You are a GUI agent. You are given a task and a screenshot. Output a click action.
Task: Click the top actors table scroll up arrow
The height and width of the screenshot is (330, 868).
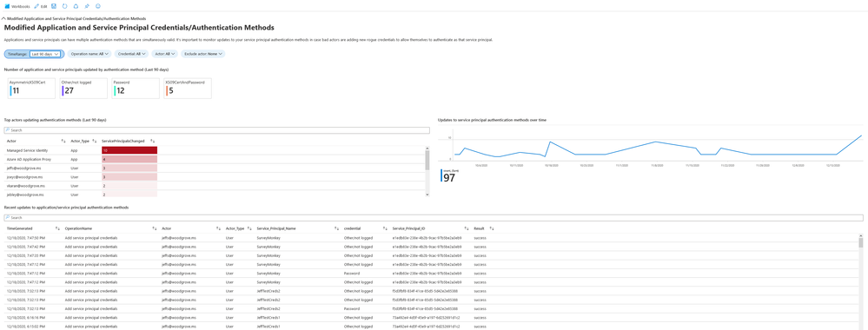tap(427, 148)
